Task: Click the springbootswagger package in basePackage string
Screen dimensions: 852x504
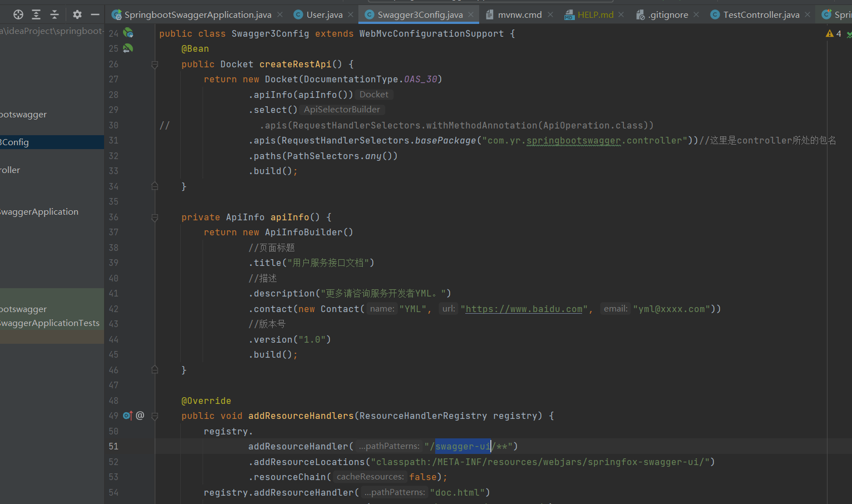Action: click(x=573, y=141)
